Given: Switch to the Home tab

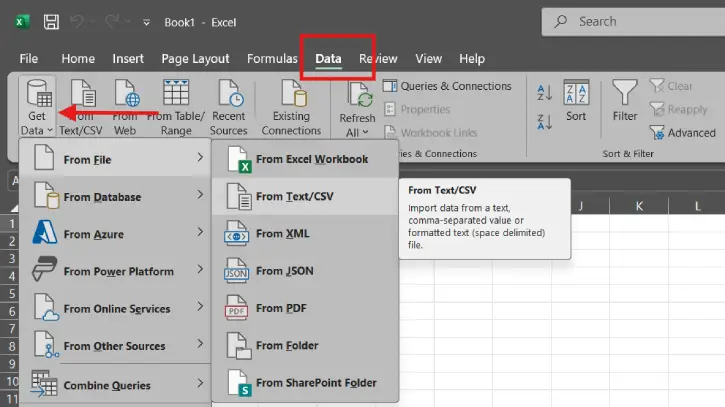Looking at the screenshot, I should (78, 59).
